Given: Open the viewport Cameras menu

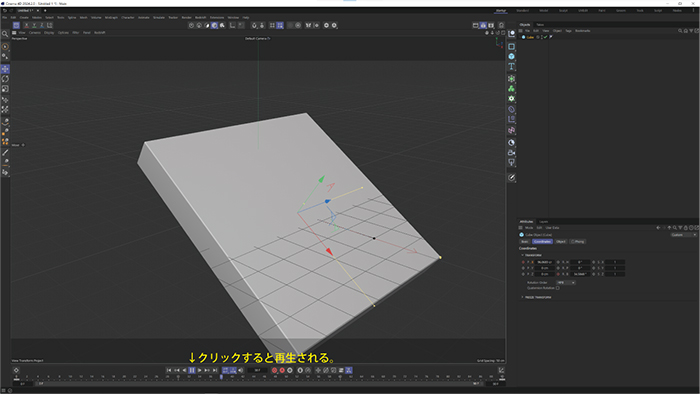Looking at the screenshot, I should (34, 33).
